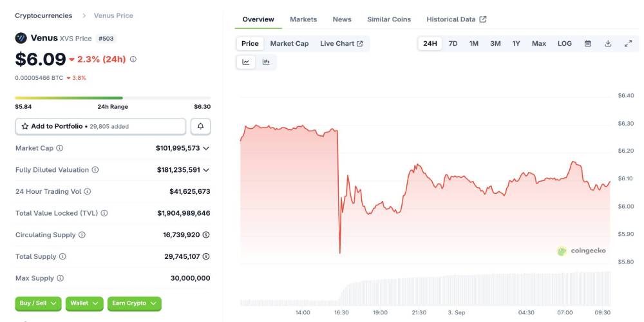
Task: Switch to the Markets tab
Action: (303, 19)
